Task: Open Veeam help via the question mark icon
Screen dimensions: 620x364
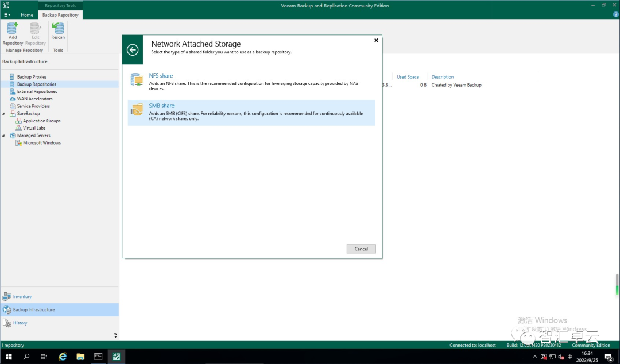Action: [616, 14]
